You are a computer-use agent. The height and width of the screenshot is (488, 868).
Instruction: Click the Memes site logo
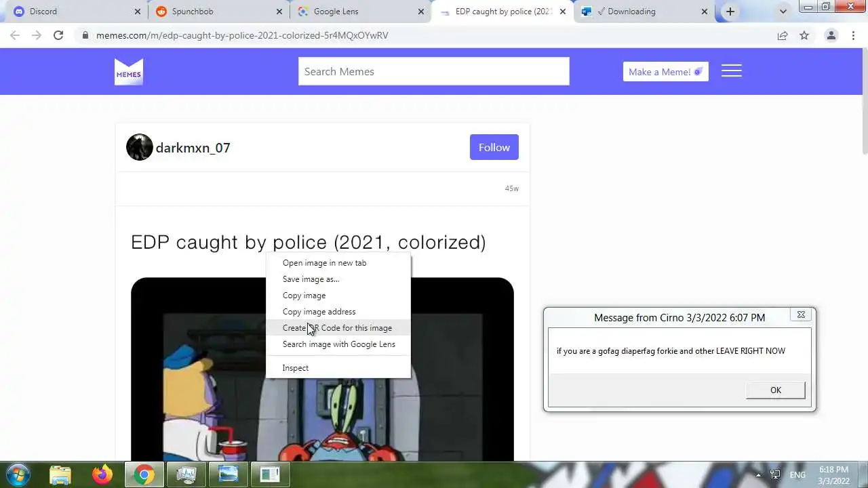[x=129, y=72]
